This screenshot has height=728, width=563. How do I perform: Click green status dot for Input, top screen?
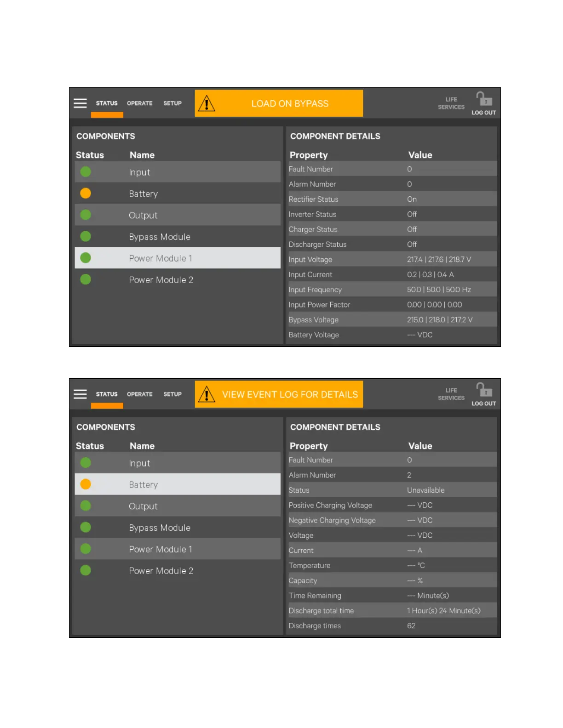(x=86, y=171)
